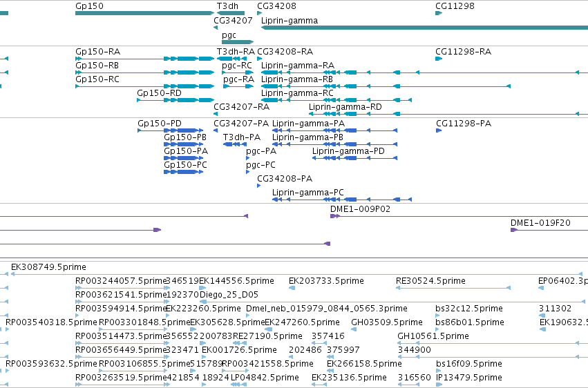Select the GH10561.5prime EST label

coord(433,336)
